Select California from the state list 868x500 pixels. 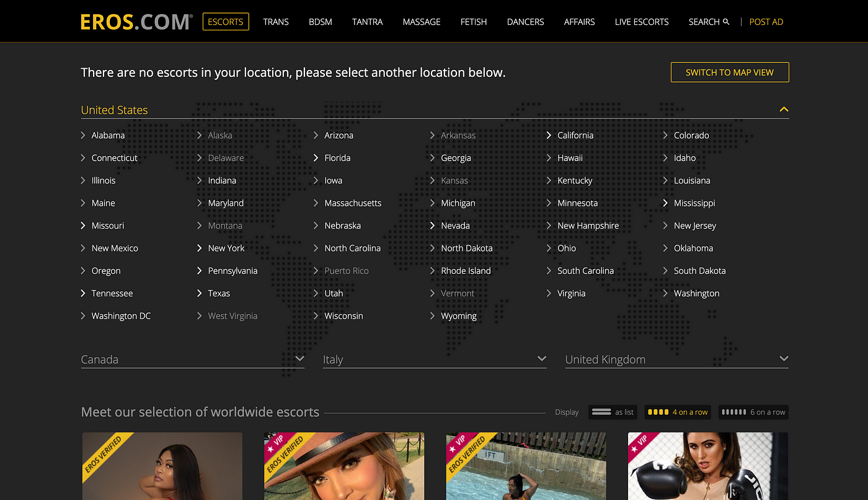click(575, 135)
